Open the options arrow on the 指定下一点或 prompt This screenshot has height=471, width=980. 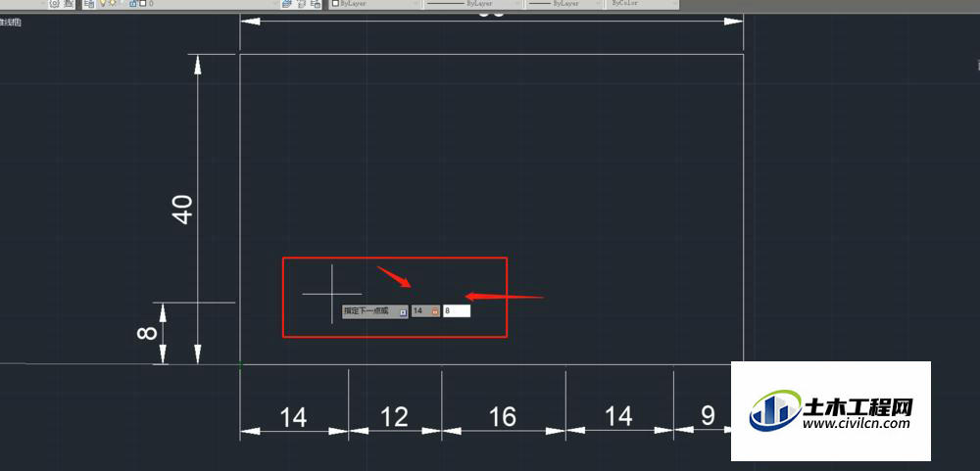[404, 311]
